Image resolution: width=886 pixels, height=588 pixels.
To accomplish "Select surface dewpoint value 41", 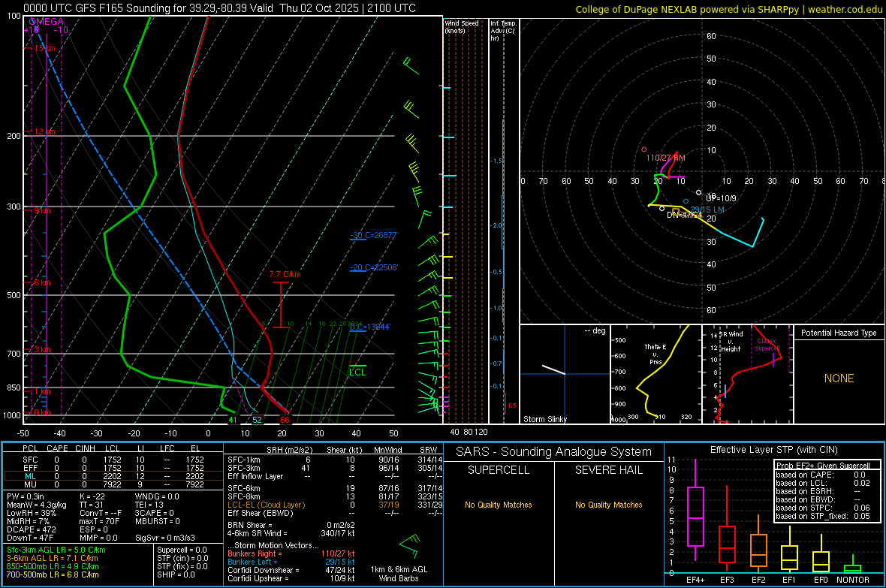I will coord(233,420).
